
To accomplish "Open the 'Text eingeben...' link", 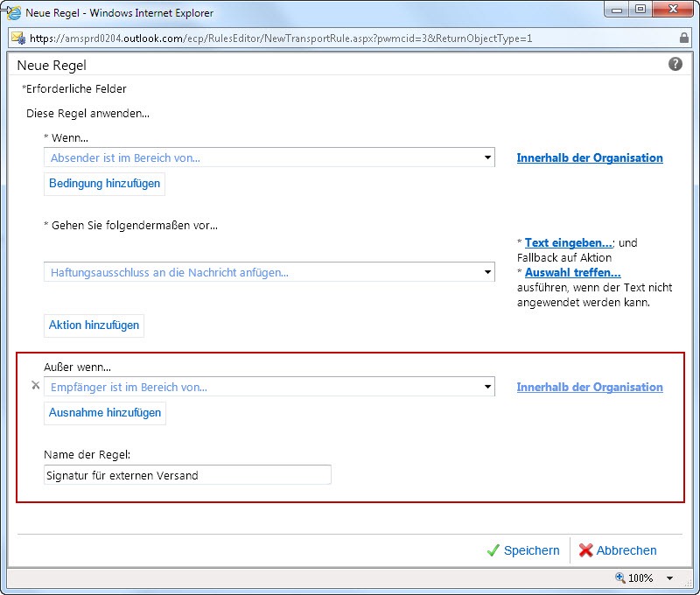I will point(568,242).
